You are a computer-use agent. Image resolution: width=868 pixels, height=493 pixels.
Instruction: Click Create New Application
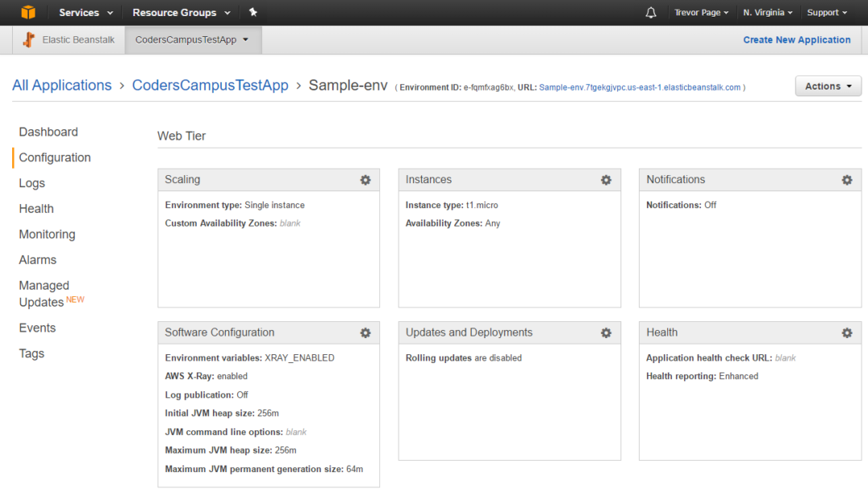coord(796,39)
